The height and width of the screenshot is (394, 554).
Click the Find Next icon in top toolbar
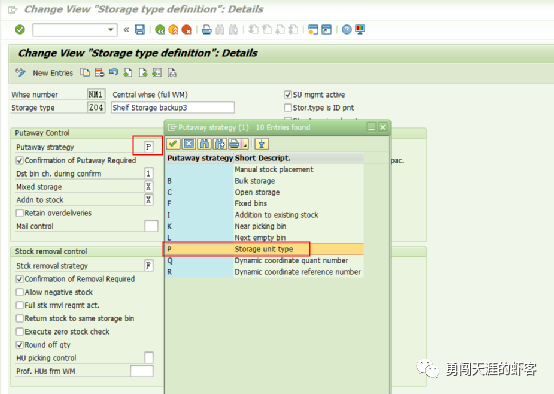(x=233, y=30)
